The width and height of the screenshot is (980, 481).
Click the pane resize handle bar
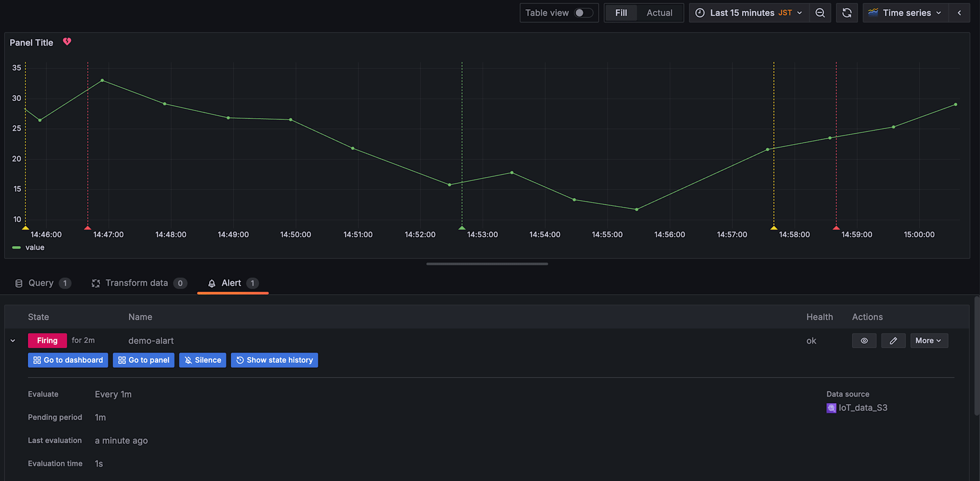(487, 264)
